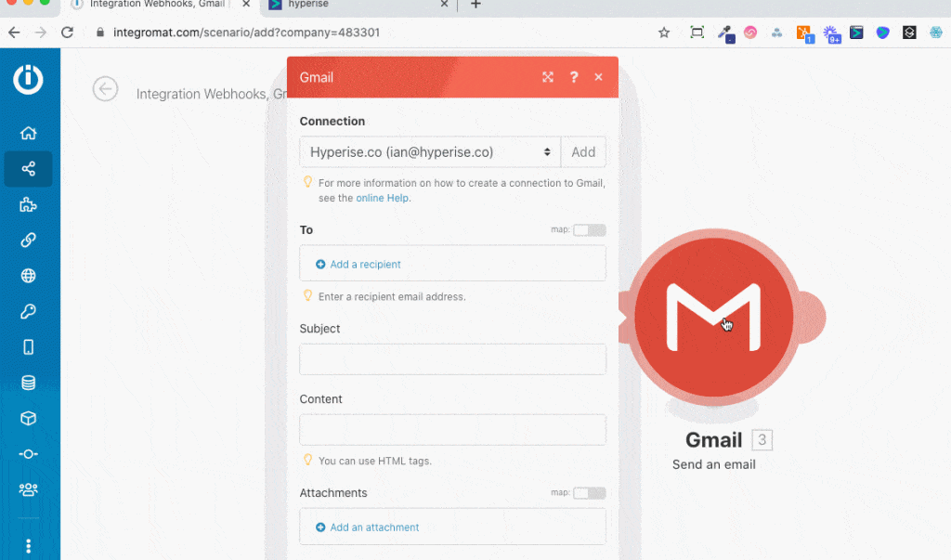Toggle the map switch for To
The image size is (951, 560).
(589, 230)
